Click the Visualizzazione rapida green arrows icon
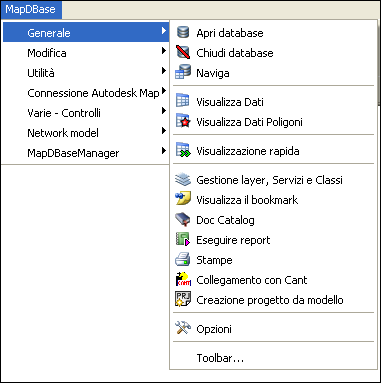 [x=183, y=150]
